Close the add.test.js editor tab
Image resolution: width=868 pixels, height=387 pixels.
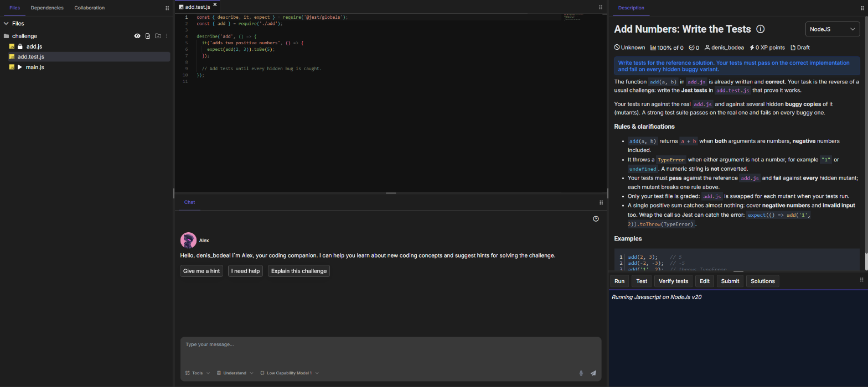tap(215, 5)
